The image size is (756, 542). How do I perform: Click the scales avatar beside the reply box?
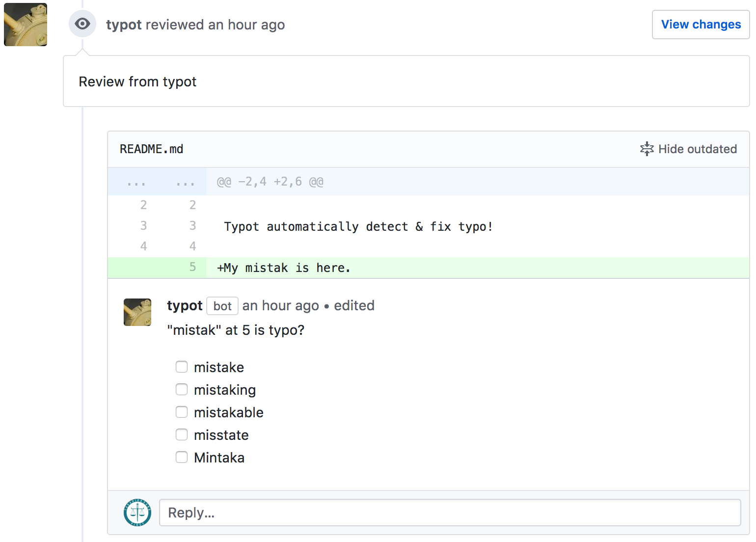tap(137, 512)
